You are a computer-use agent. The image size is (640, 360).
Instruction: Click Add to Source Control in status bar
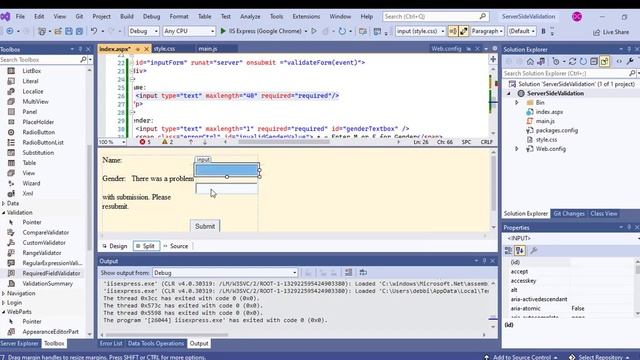[x=521, y=357]
